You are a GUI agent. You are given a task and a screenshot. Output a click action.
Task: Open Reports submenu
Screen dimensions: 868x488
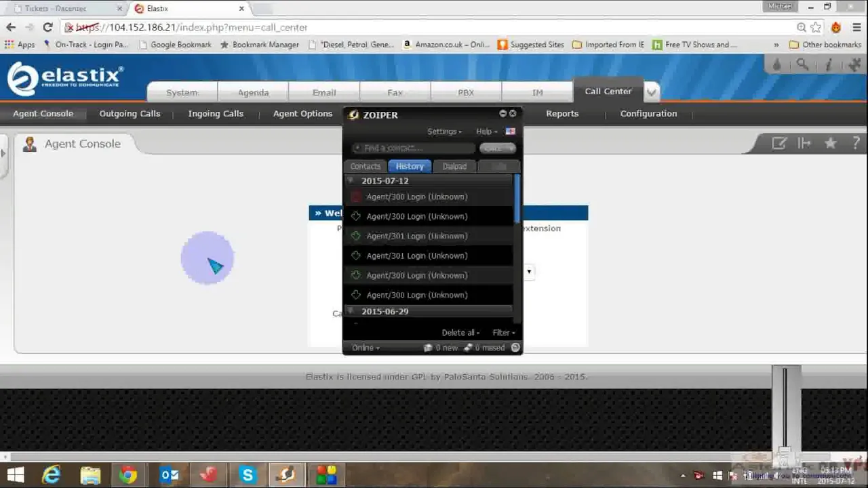(562, 113)
